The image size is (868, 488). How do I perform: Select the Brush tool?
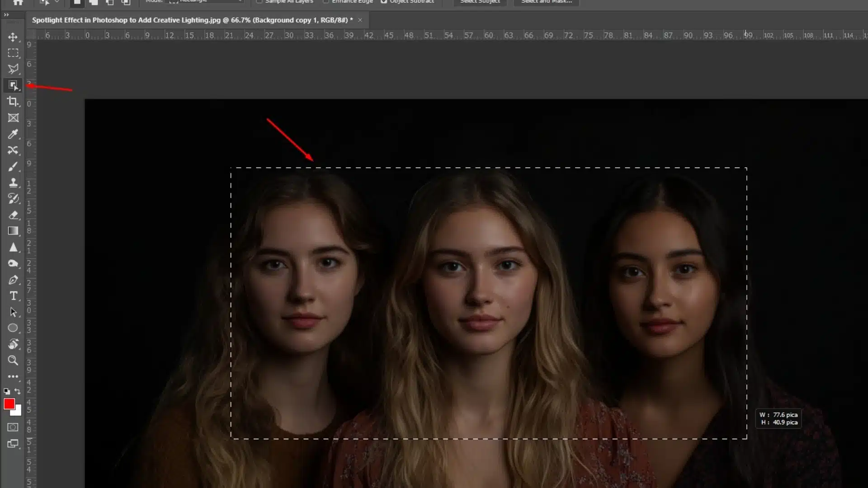tap(13, 167)
